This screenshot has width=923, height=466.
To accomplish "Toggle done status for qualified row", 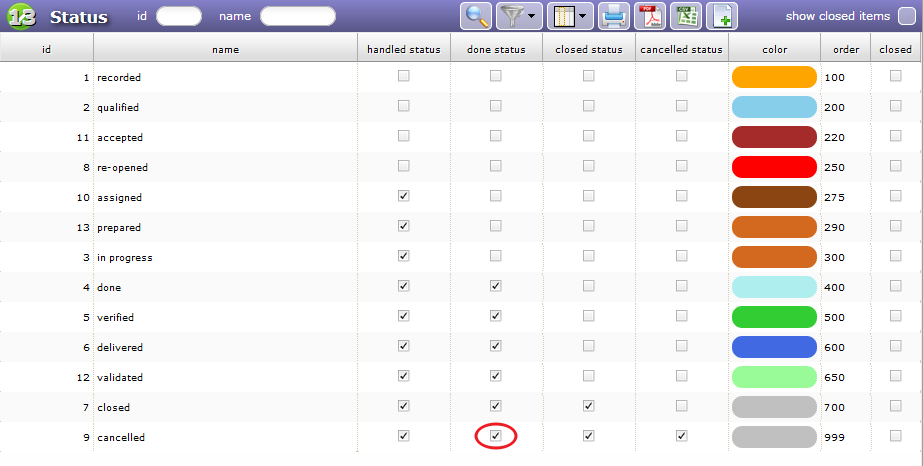I will (x=496, y=106).
